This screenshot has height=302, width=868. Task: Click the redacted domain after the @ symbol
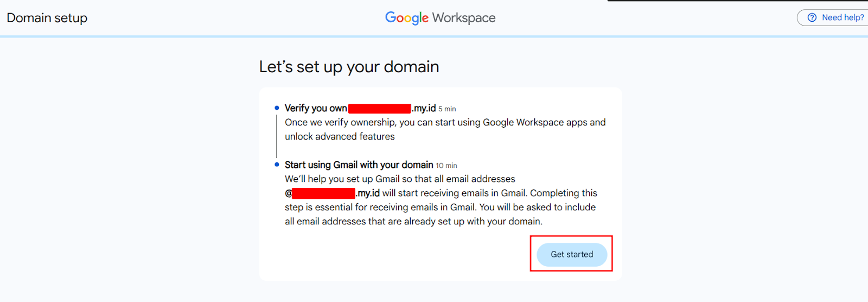[323, 193]
